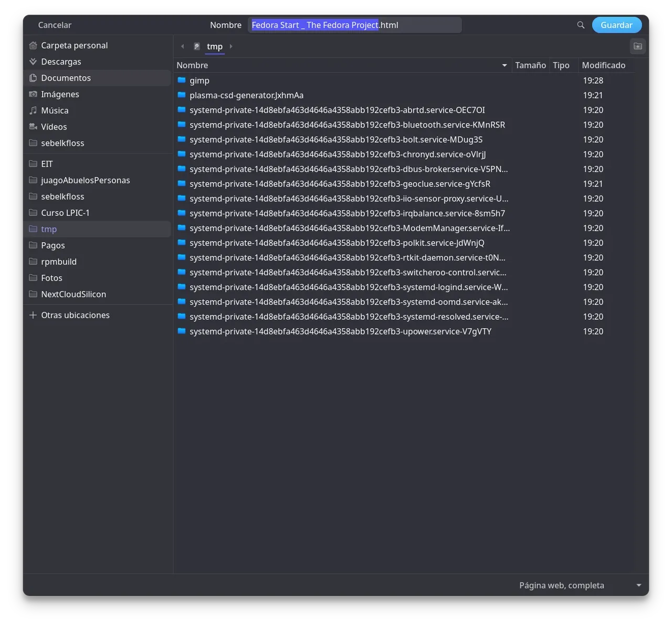Click the plus icon for Otras ubicaciones
The height and width of the screenshot is (627, 672).
point(33,315)
